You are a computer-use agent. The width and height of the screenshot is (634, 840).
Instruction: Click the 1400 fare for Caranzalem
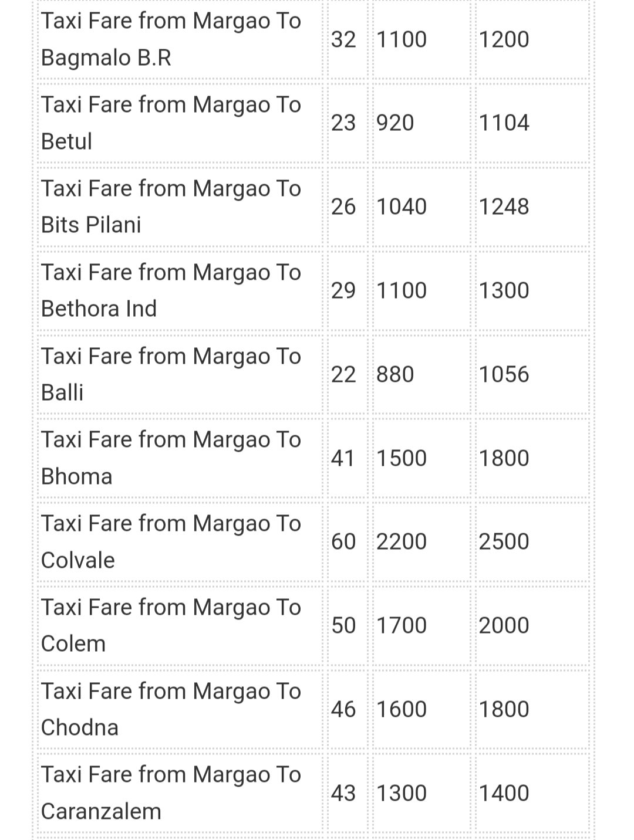[504, 793]
